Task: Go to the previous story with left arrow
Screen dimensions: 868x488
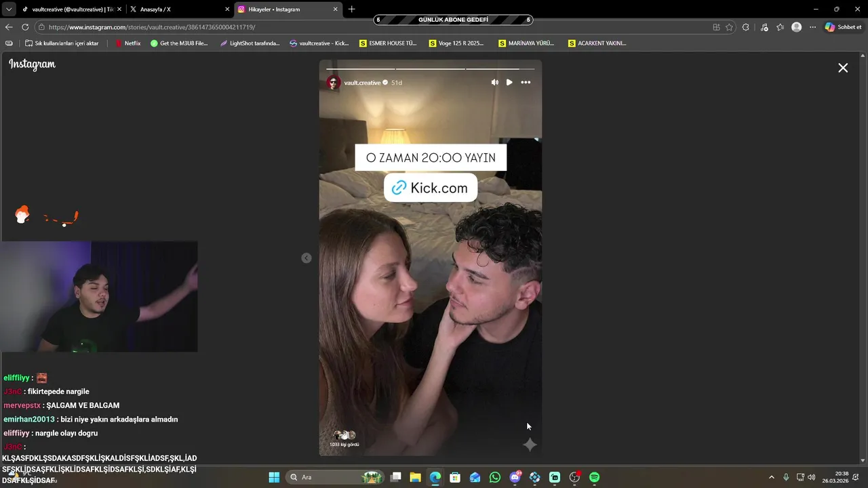Action: point(307,258)
